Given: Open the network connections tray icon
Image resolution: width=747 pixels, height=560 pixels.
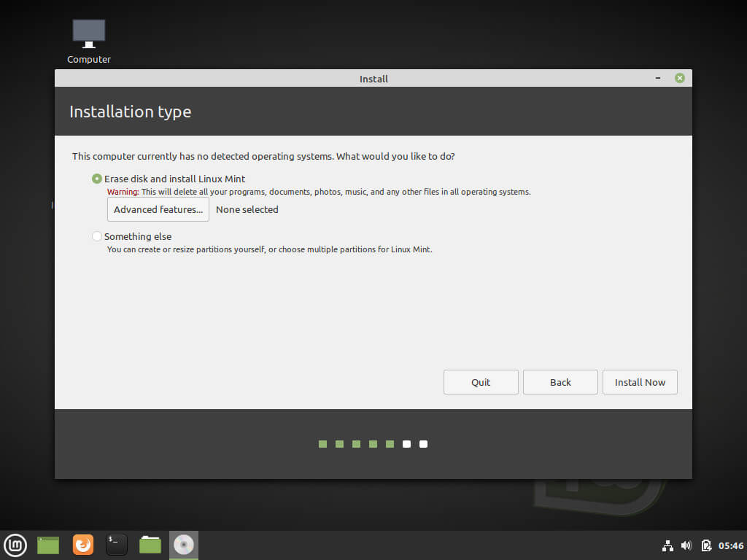Looking at the screenshot, I should pyautogui.click(x=667, y=545).
